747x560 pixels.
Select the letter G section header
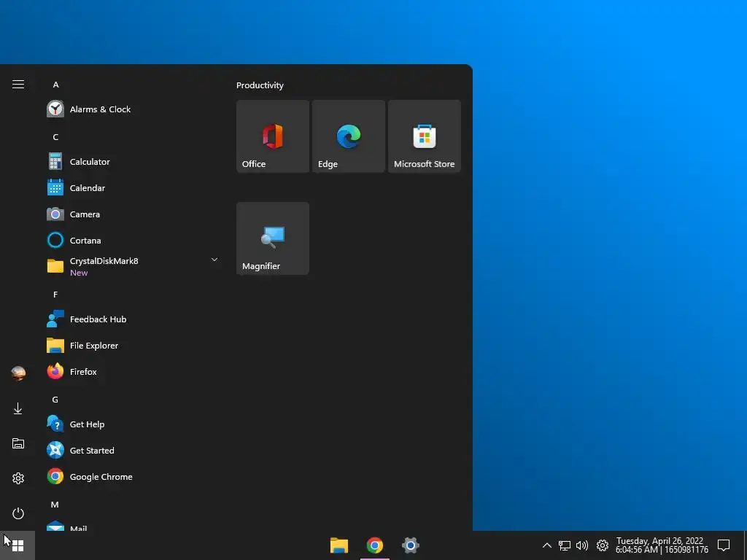pos(55,400)
